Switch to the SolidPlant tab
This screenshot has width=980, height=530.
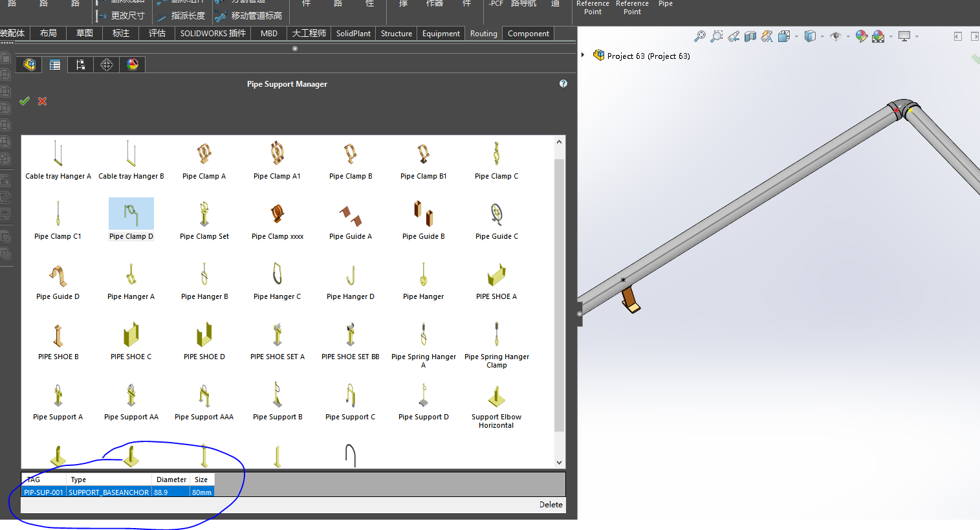[353, 34]
